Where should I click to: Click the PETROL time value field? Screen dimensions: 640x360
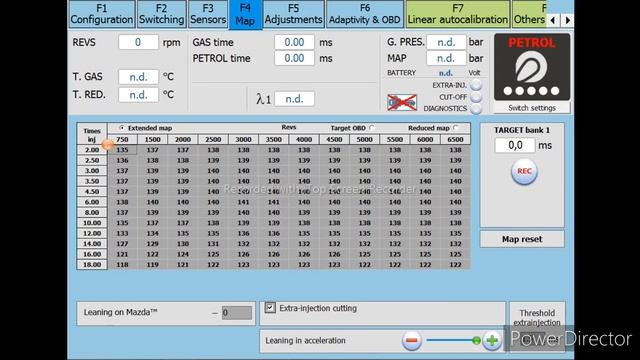(294, 58)
